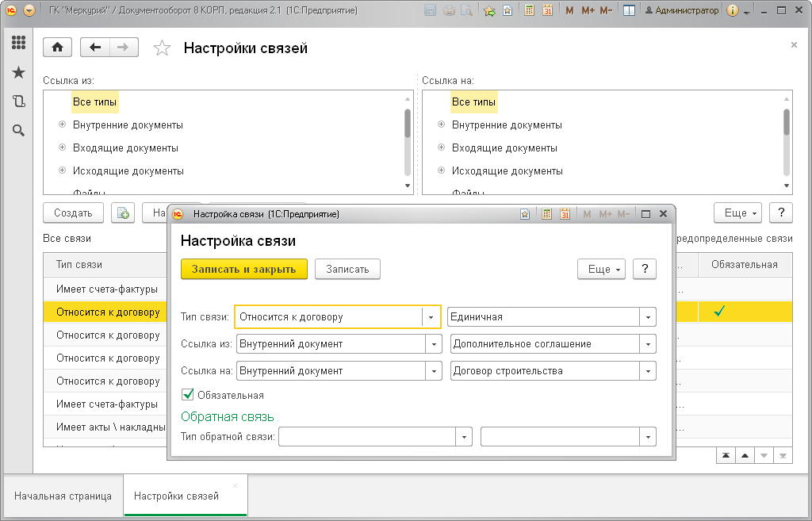
Task: Click the Записать button
Action: 347,270
